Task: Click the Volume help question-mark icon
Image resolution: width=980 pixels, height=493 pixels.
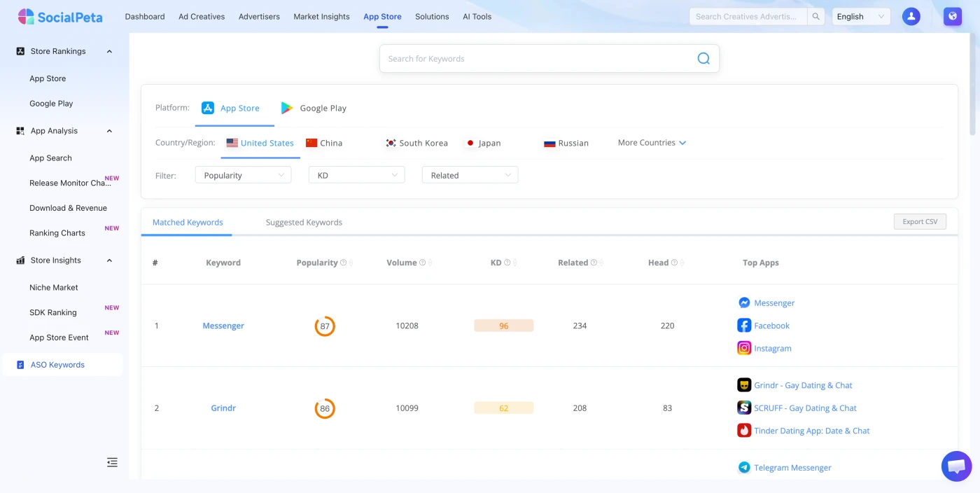Action: (423, 263)
